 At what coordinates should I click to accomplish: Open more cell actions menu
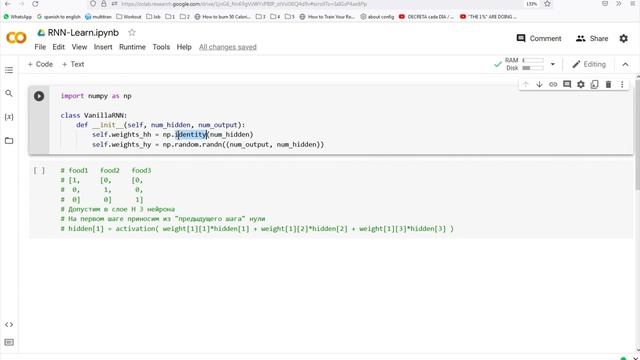pos(622,84)
